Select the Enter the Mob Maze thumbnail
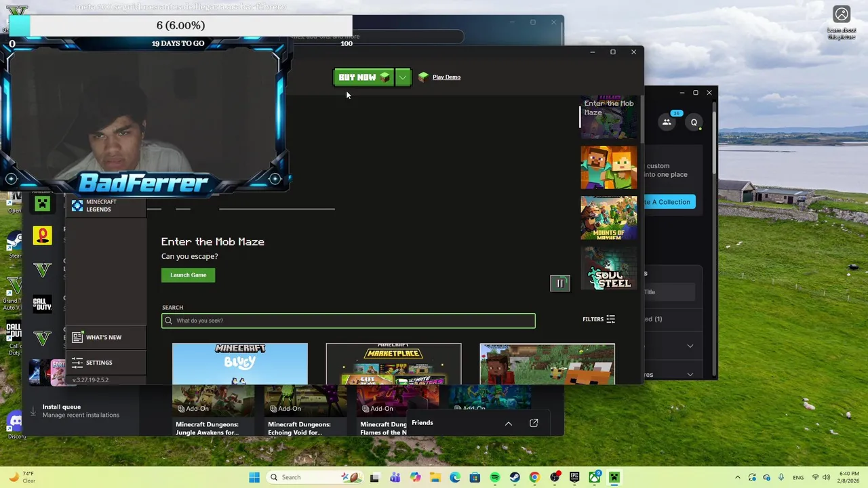Viewport: 868px width, 488px height. pyautogui.click(x=608, y=117)
